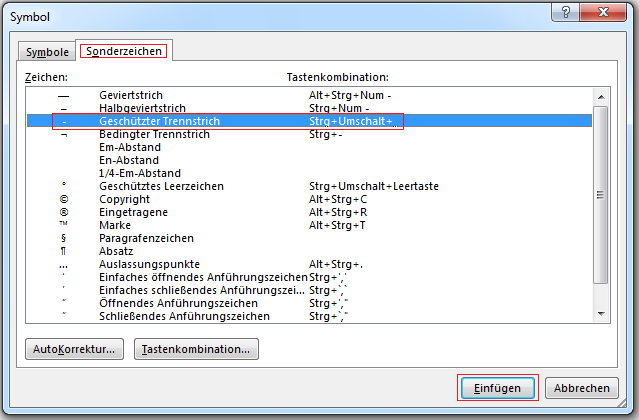Click shortcut text Alt+Strg+R
Image resolution: width=639 pixels, height=420 pixels.
click(338, 212)
